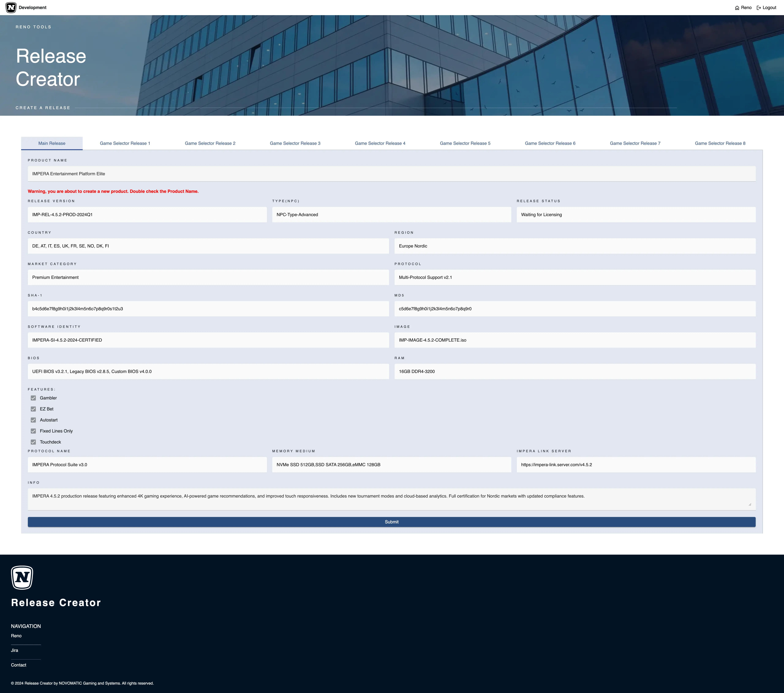
Task: Switch to Game Selector Release 1 tab
Action: tap(125, 143)
